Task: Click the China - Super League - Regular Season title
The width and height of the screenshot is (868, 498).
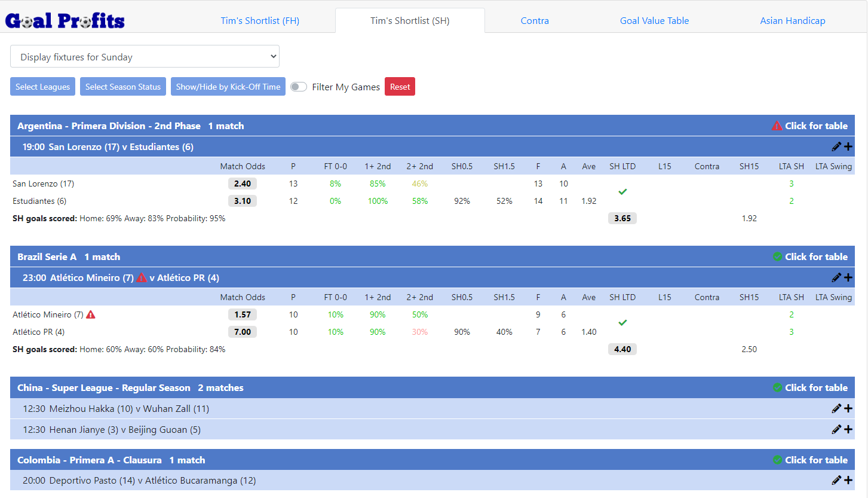Action: pyautogui.click(x=104, y=387)
